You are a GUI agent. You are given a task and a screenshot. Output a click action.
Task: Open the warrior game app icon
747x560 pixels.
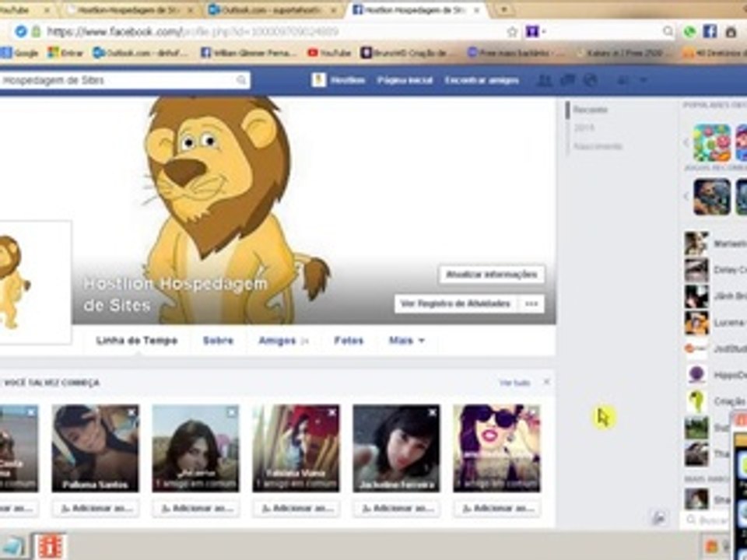click(712, 197)
